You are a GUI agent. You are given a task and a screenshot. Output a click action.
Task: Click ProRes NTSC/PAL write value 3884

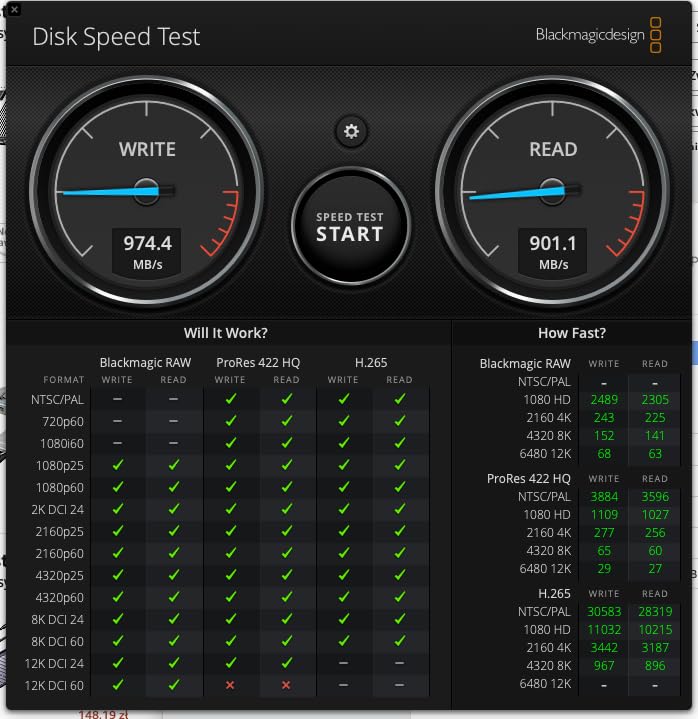pos(604,497)
